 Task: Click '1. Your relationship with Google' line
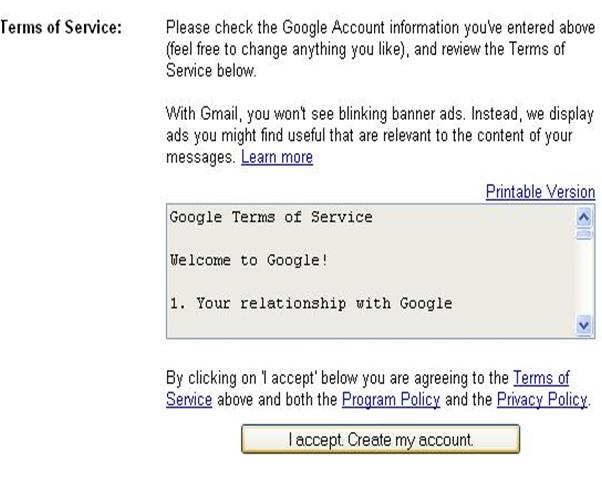(x=311, y=303)
